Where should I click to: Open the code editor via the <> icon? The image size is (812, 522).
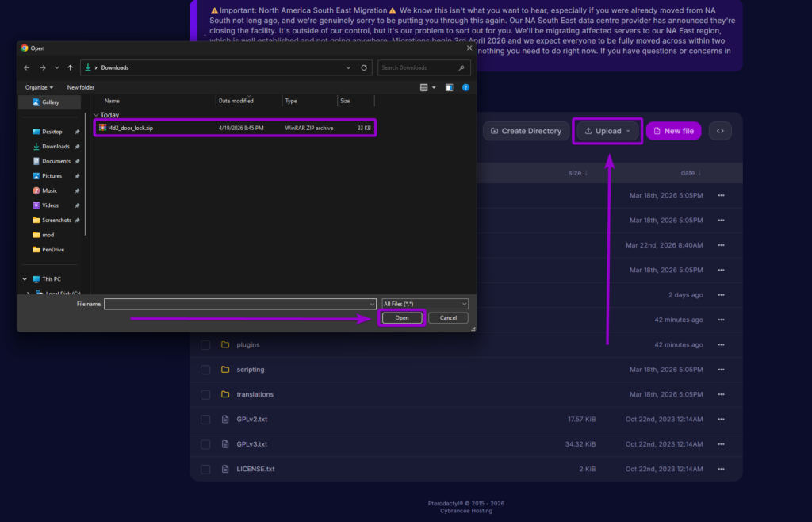(x=719, y=130)
